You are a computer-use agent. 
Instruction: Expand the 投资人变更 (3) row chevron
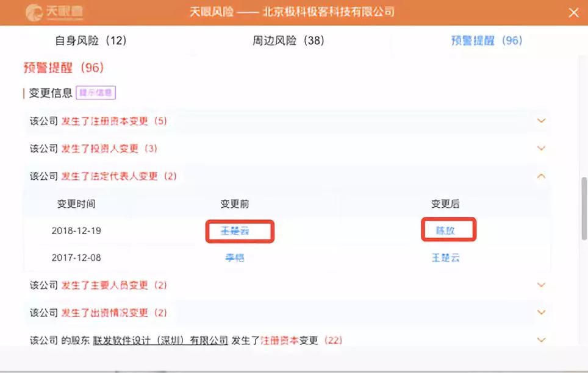pos(541,148)
